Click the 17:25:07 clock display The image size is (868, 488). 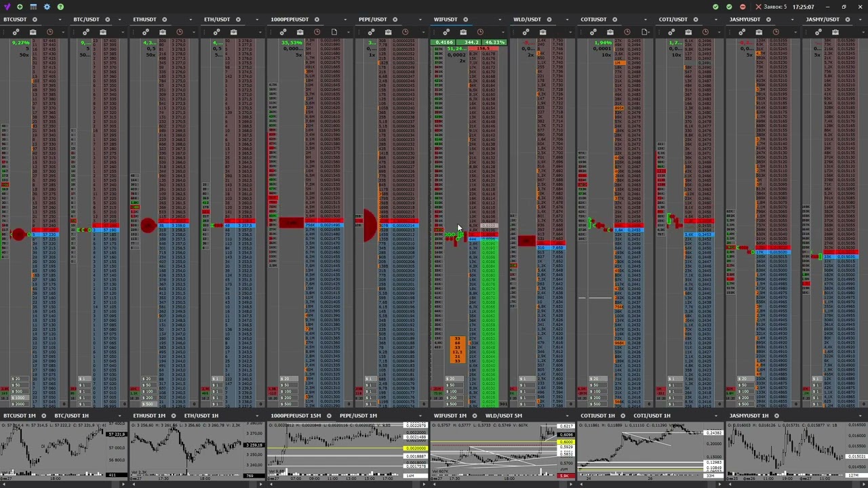[804, 7]
